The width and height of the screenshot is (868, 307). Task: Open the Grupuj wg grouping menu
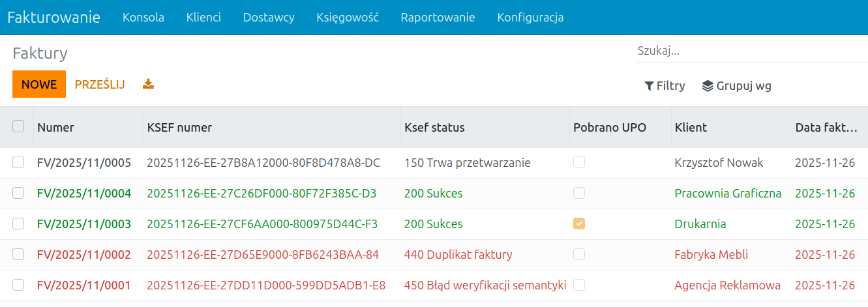tap(736, 86)
